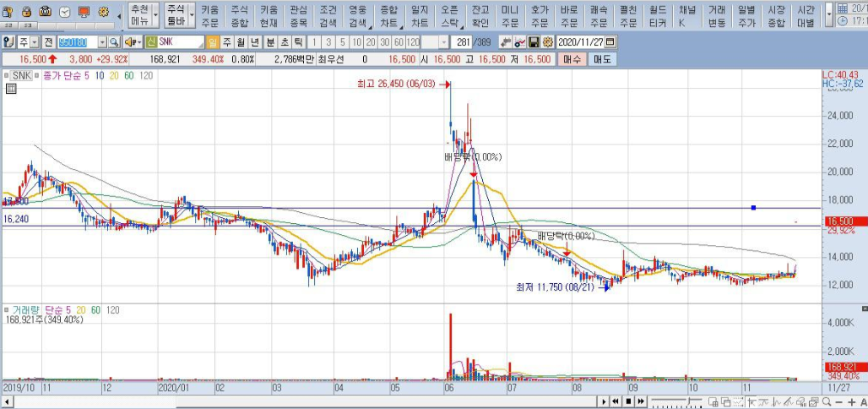
Task: Open 시장종합 menu item
Action: (776, 16)
